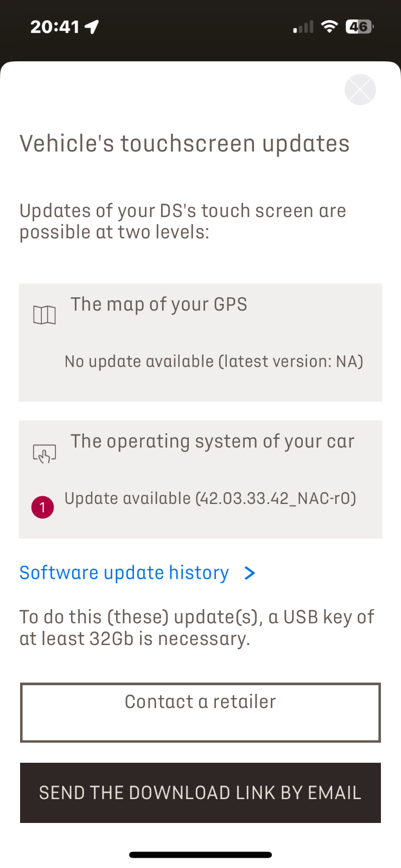Tap the Contact a retailer button
401x868 pixels.
200,712
